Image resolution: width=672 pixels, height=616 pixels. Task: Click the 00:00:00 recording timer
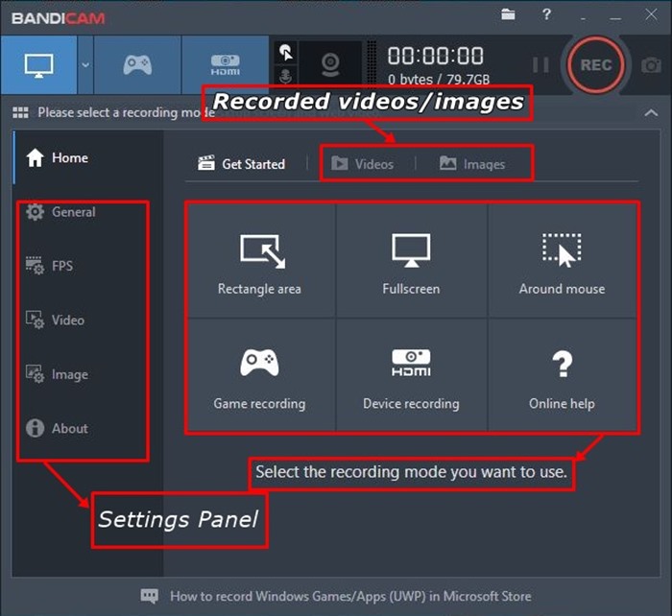pos(436,56)
